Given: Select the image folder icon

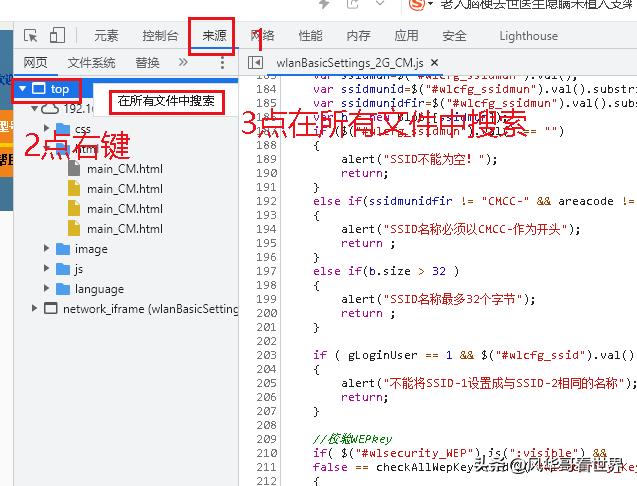Looking at the screenshot, I should (x=63, y=249).
